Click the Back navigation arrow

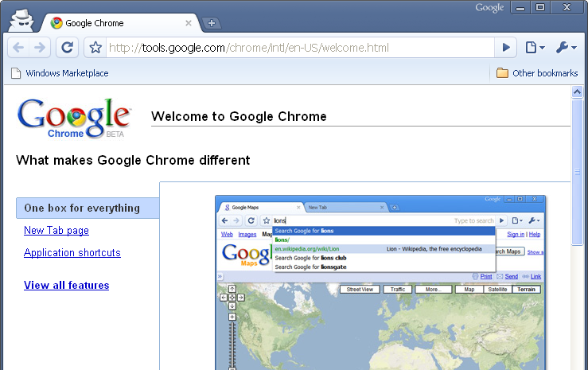click(x=18, y=48)
